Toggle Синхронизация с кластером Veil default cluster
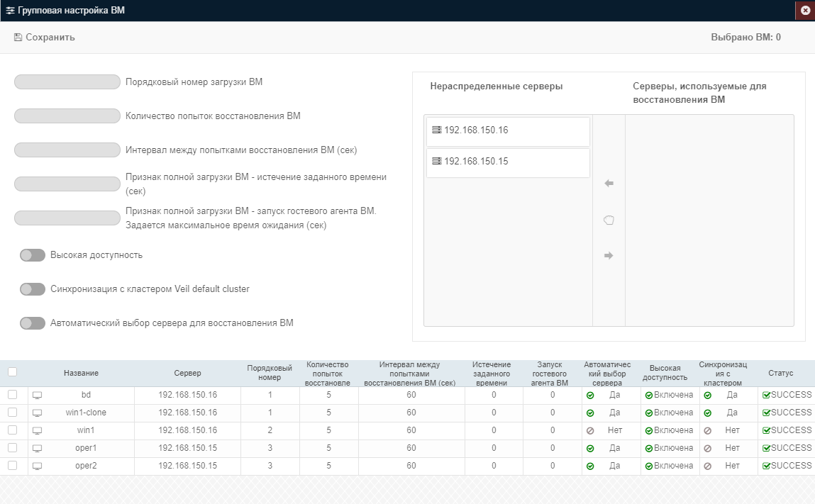Screen dimensions: 815x504 [33, 289]
